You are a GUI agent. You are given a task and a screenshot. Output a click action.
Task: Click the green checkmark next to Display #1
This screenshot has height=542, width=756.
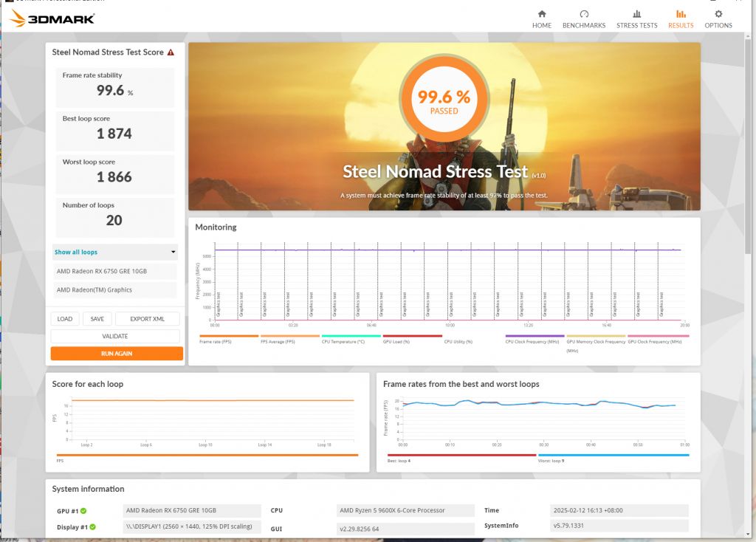[94, 527]
